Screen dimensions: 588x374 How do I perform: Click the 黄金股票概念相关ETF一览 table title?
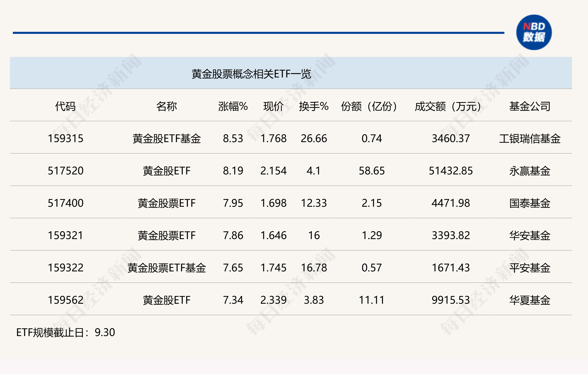point(251,74)
